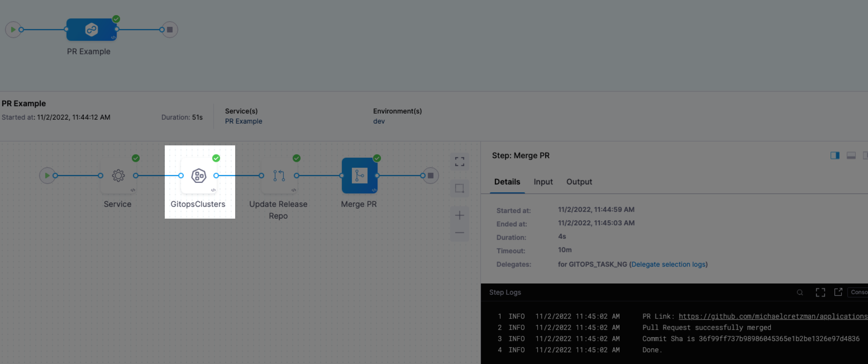868x364 pixels.
Task: Select the Service step gear icon
Action: [x=118, y=175]
